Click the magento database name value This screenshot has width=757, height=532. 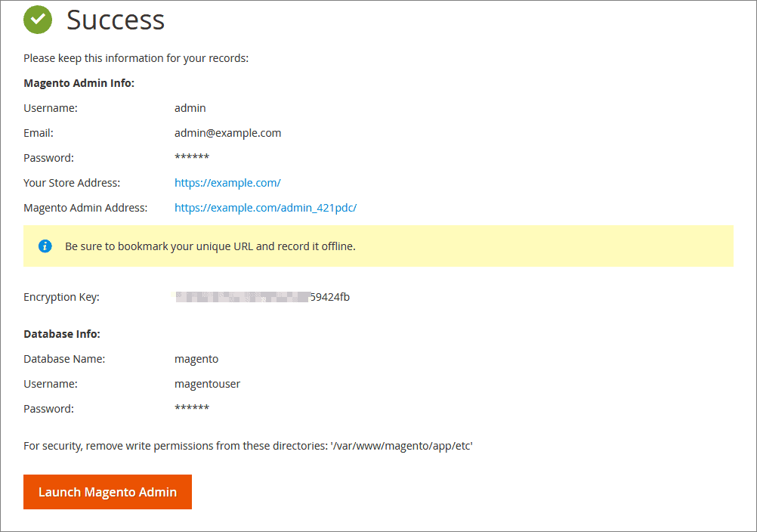coord(196,360)
